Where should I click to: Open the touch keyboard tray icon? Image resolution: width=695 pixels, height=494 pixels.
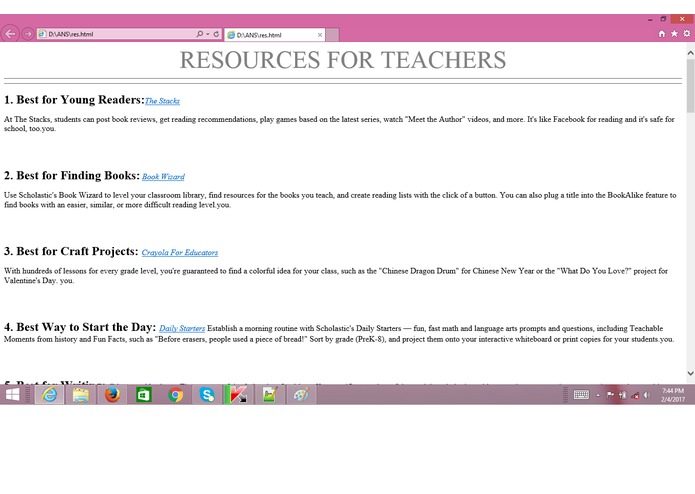coord(581,395)
